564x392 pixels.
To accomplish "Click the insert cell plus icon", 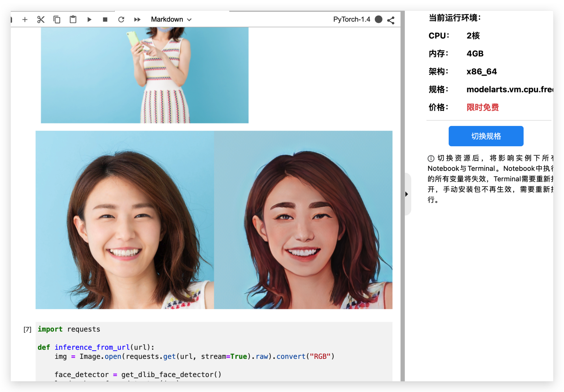I will coord(25,20).
